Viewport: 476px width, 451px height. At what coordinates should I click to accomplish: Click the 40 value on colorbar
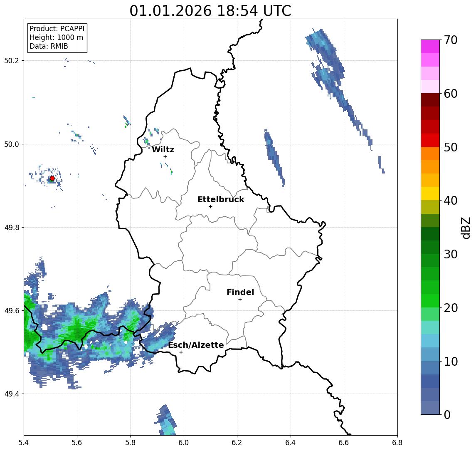coord(451,201)
